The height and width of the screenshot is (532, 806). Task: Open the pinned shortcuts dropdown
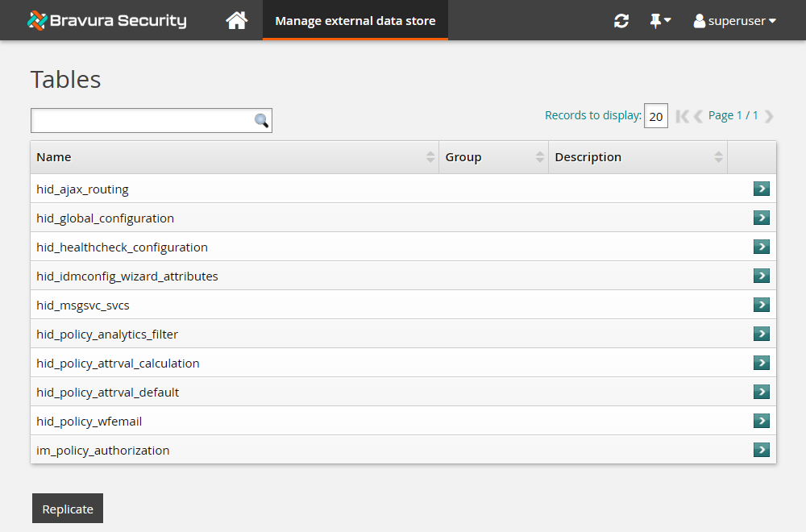[660, 20]
